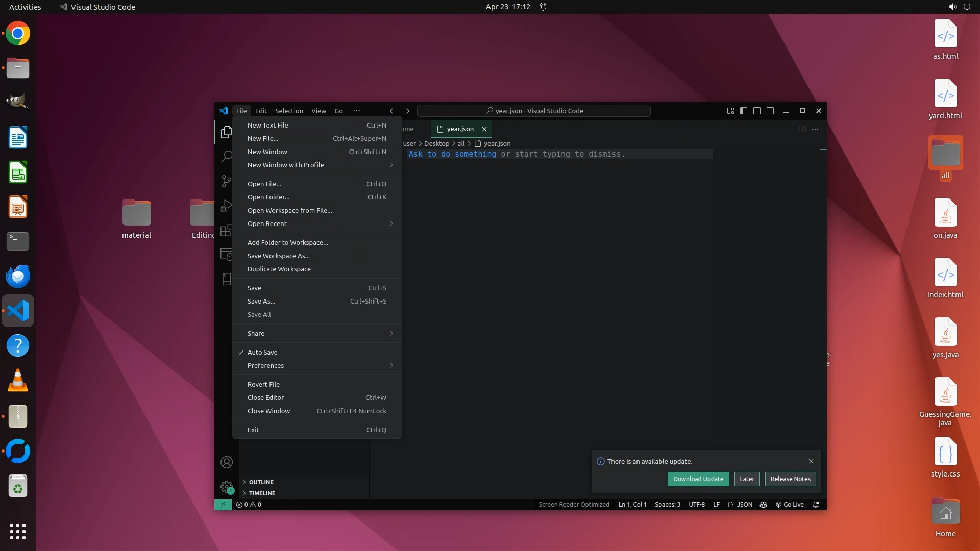Screen dimensions: 980x551
Task: Open the Selection menu
Action: tap(289, 111)
